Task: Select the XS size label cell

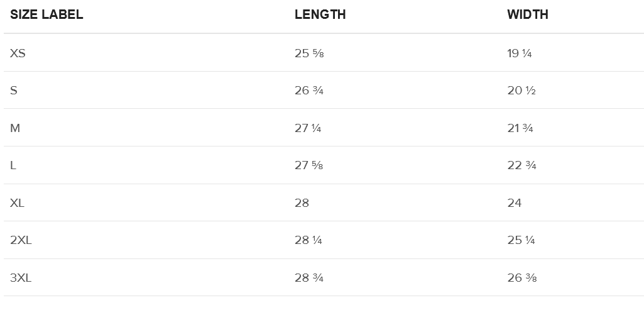Action: tap(18, 53)
